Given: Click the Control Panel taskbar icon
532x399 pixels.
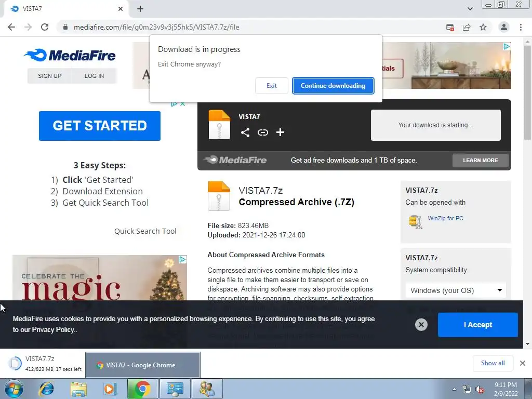Looking at the screenshot, I should tap(175, 389).
